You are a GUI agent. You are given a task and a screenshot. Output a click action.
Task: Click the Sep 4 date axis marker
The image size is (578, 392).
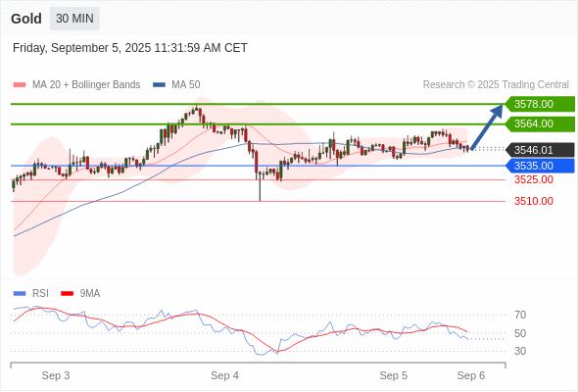click(224, 375)
